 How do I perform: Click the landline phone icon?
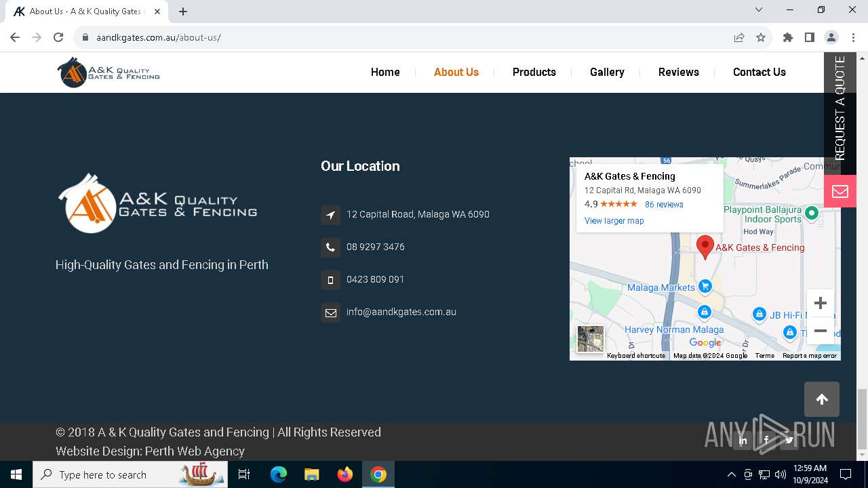click(330, 247)
